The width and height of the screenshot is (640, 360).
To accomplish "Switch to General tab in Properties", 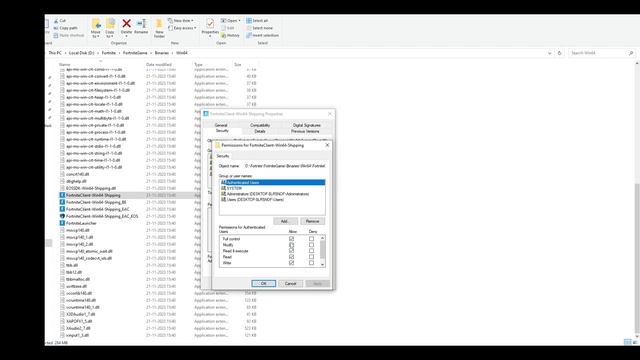I will pyautogui.click(x=221, y=125).
